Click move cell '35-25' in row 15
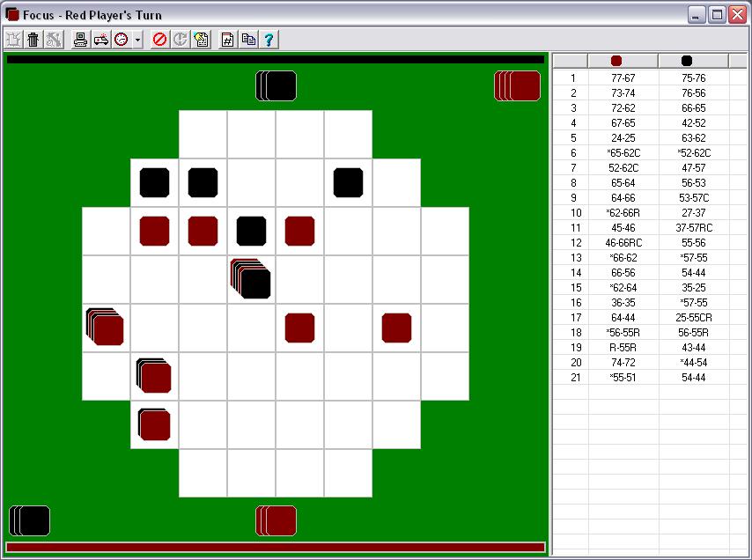Viewport: 752px width, 560px height. (694, 288)
